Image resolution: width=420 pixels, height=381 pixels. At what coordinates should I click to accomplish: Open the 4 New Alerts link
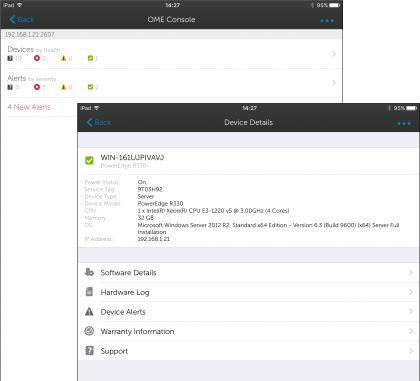tap(29, 107)
